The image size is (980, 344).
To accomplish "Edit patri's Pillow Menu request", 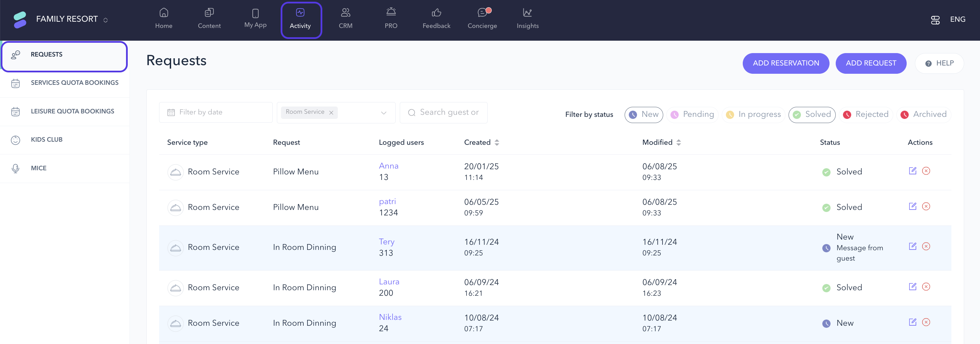I will pos(912,206).
